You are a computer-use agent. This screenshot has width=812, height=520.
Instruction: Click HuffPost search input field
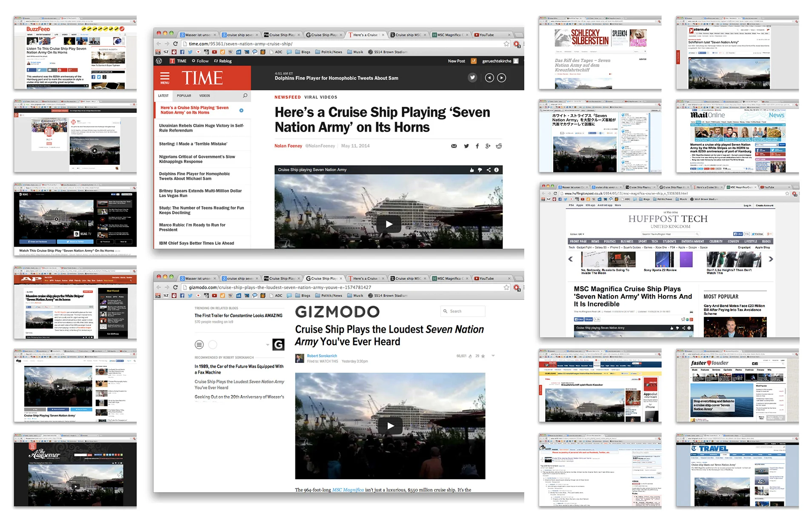point(670,234)
